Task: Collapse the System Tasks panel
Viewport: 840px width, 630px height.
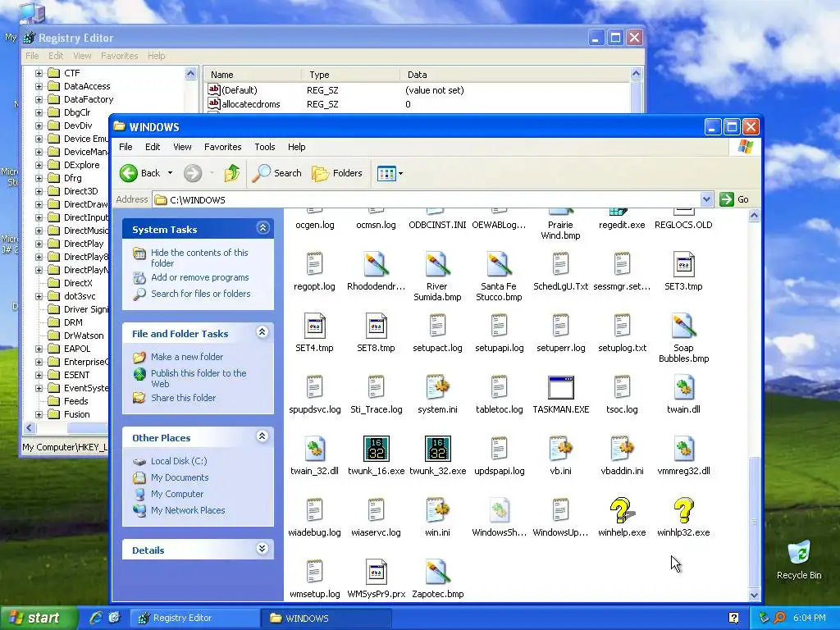Action: point(262,228)
